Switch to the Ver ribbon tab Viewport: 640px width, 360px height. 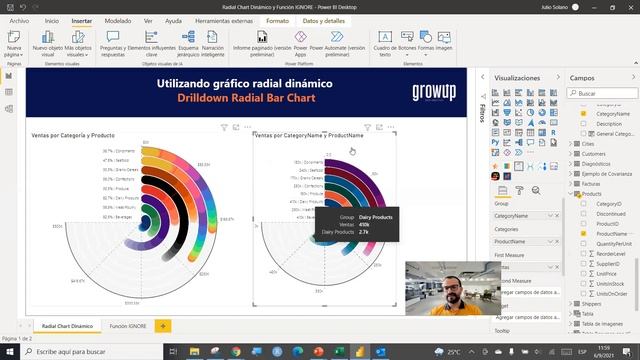[x=148, y=21]
